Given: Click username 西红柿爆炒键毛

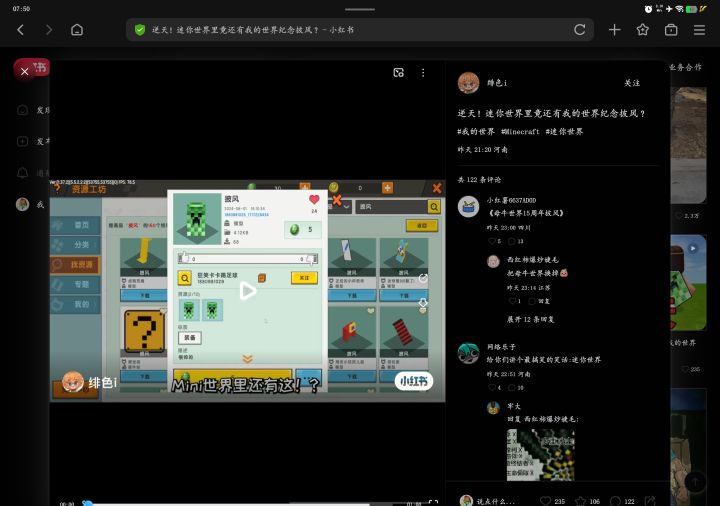Looking at the screenshot, I should pos(533,260).
